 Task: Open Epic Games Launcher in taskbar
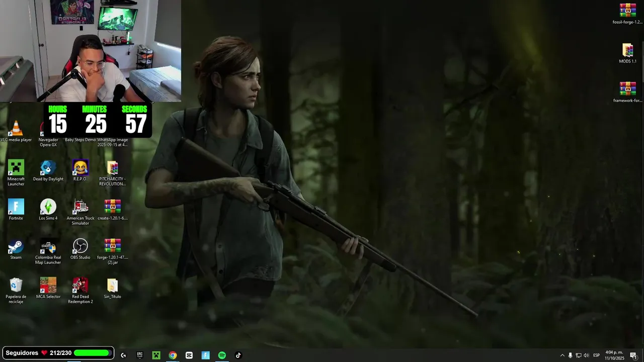[x=140, y=355]
